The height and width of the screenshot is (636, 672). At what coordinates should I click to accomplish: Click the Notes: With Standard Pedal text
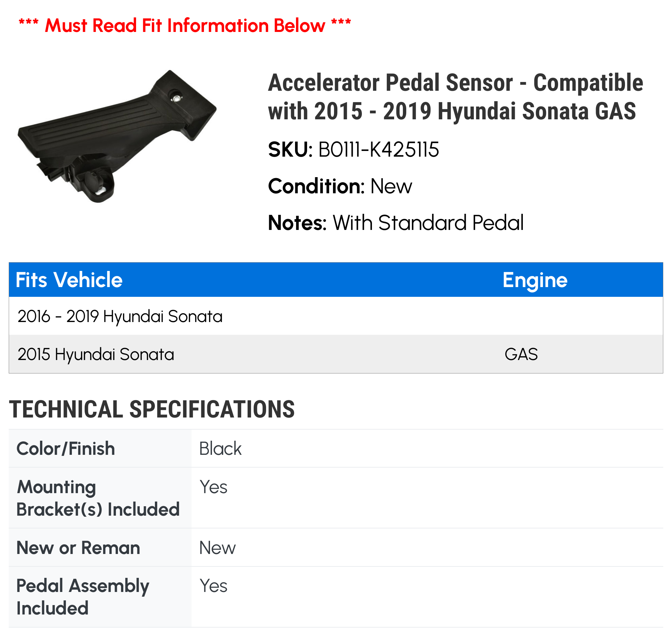pyautogui.click(x=395, y=223)
